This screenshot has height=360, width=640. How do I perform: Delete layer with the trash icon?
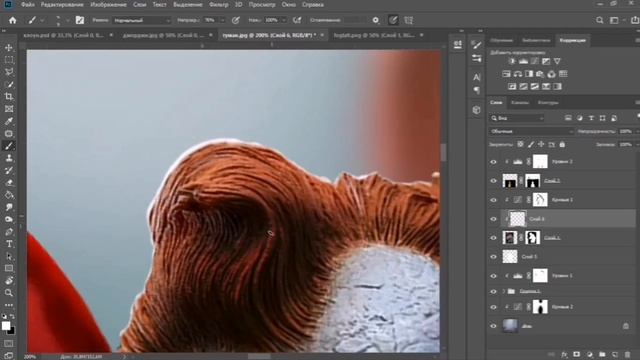[x=628, y=354]
